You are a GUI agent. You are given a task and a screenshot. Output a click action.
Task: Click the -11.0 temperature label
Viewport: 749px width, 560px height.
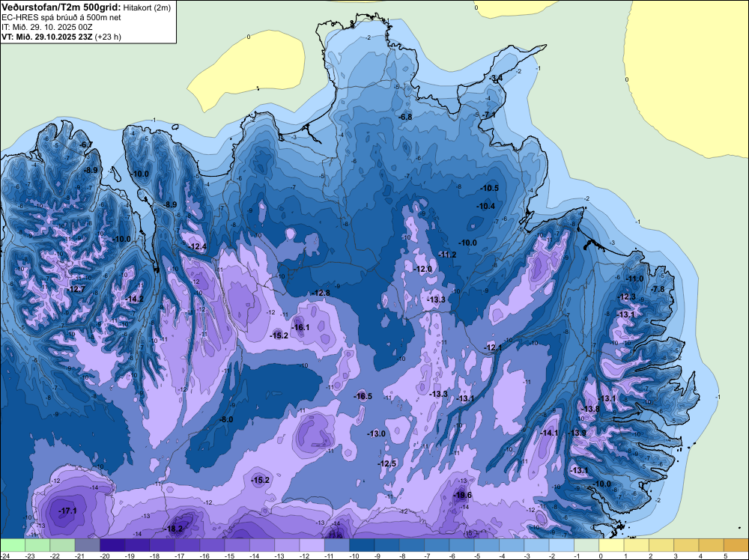(635, 279)
